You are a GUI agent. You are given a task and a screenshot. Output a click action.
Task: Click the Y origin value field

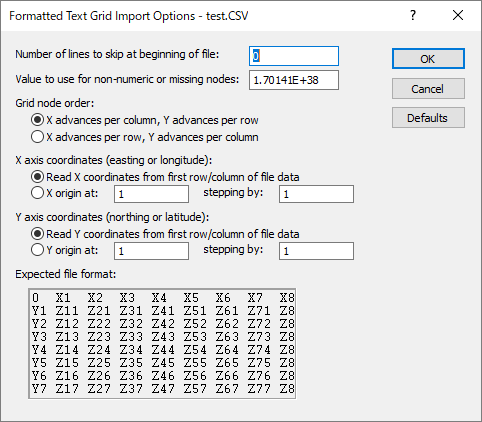pyautogui.click(x=151, y=251)
